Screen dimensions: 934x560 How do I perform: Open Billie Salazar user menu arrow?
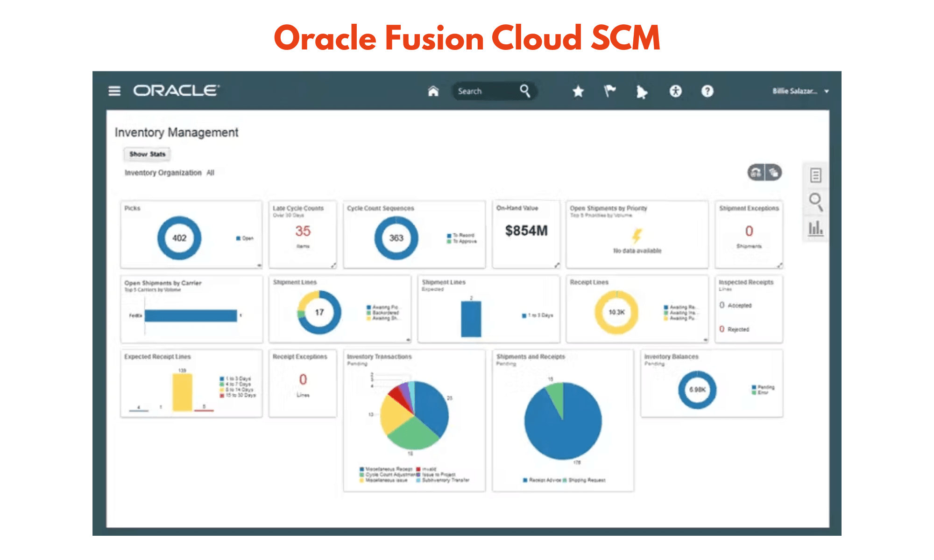[x=827, y=91]
